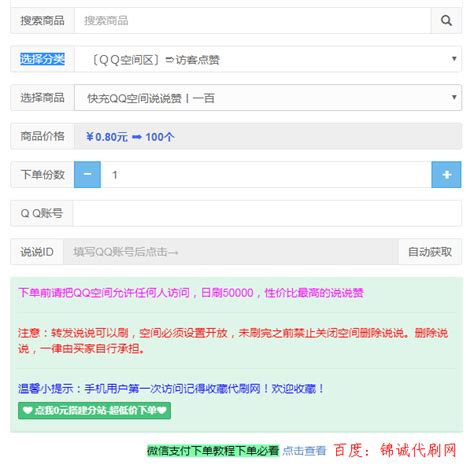Click the green 点我0元搭建分站 button
This screenshot has width=474, height=472.
coord(94,410)
